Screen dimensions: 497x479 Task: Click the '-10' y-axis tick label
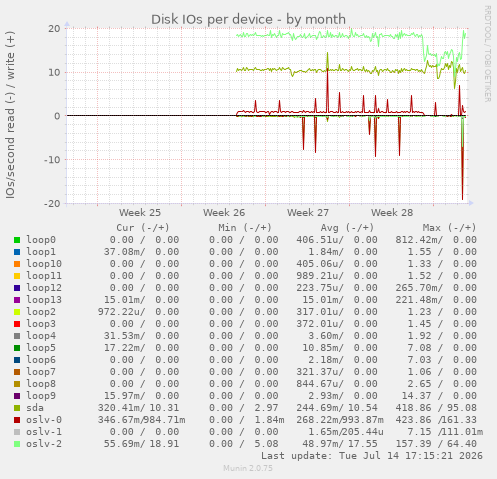[52, 160]
